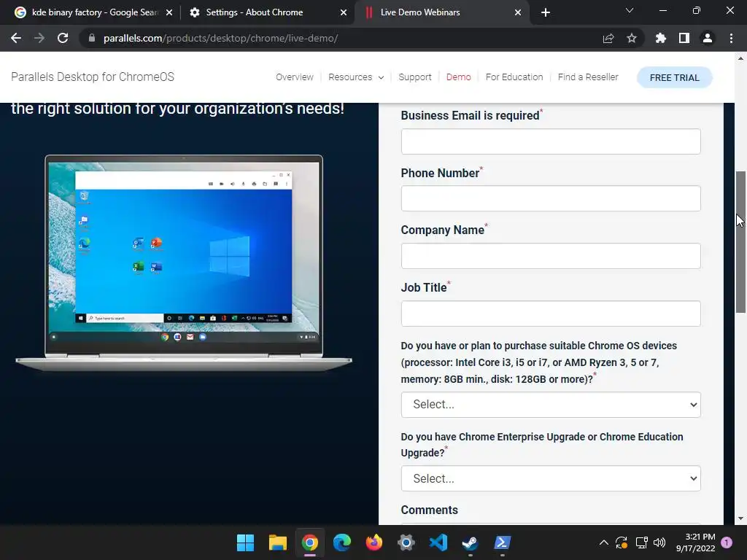This screenshot has height=560, width=747.
Task: Close the kde binary factory tab
Action: [x=169, y=12]
